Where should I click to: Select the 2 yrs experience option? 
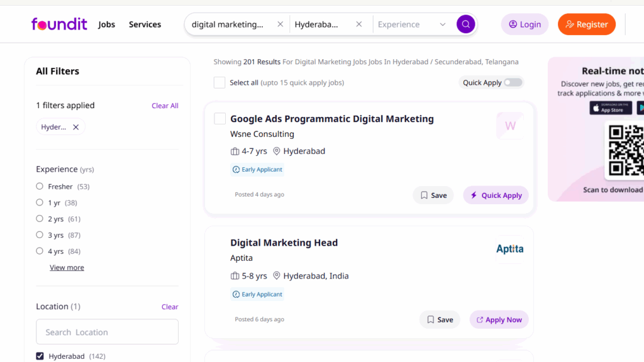pyautogui.click(x=40, y=219)
